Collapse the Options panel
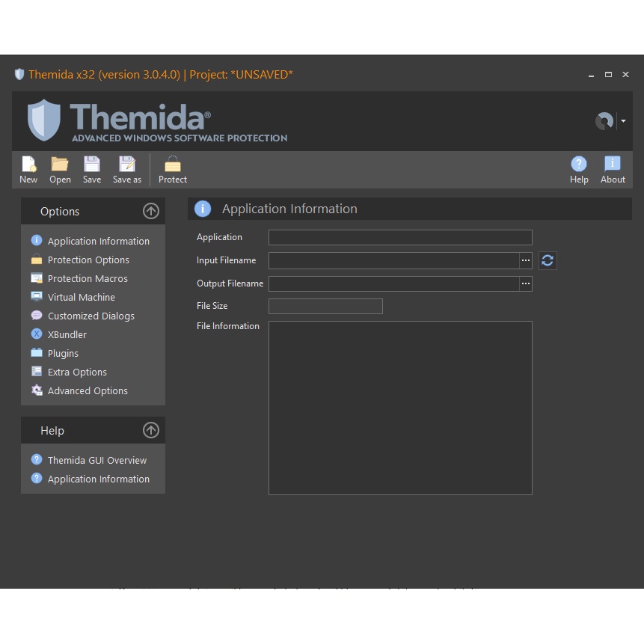 coord(151,211)
